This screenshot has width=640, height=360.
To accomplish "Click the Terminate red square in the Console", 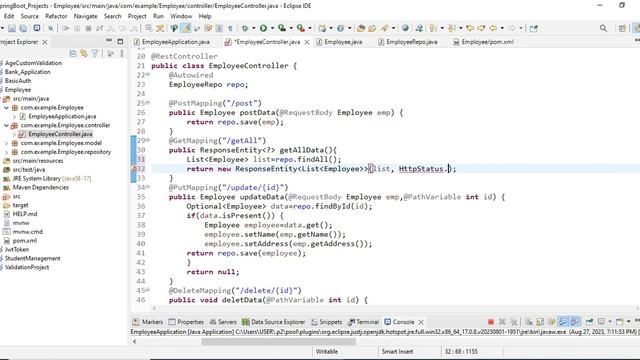I will 491,322.
